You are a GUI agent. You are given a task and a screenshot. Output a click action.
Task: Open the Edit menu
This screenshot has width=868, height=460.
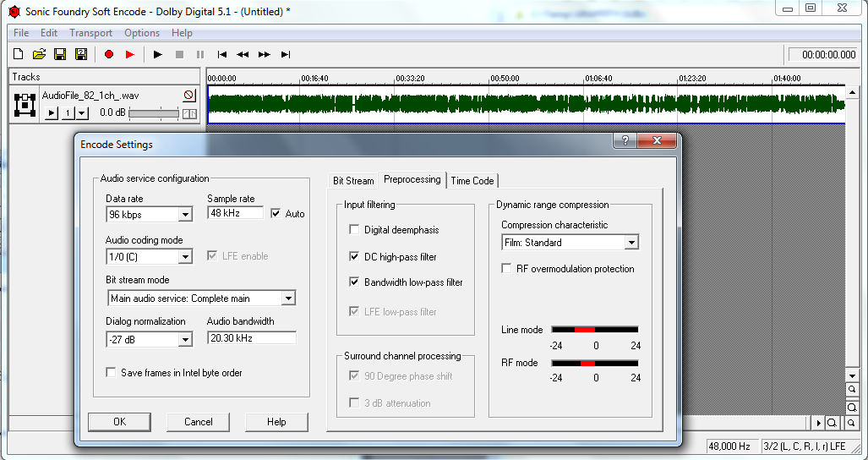click(49, 33)
